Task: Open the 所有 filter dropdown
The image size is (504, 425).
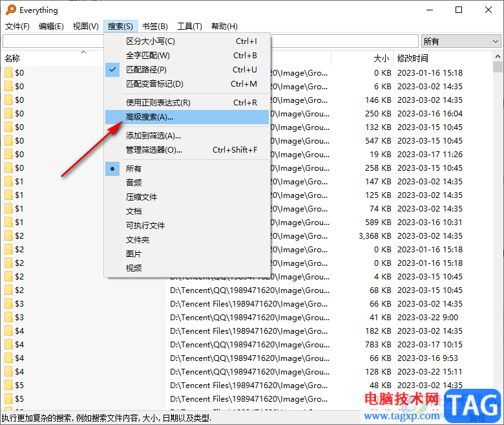Action: click(x=461, y=41)
